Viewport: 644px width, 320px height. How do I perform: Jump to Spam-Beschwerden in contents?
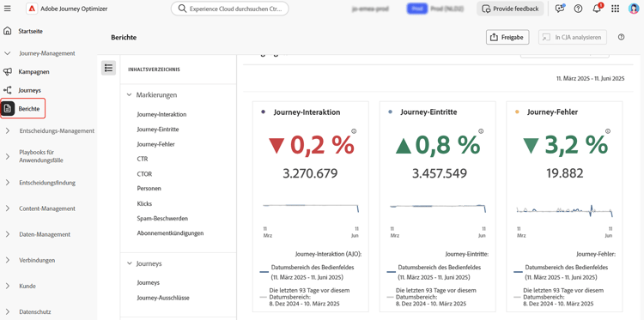click(x=162, y=218)
